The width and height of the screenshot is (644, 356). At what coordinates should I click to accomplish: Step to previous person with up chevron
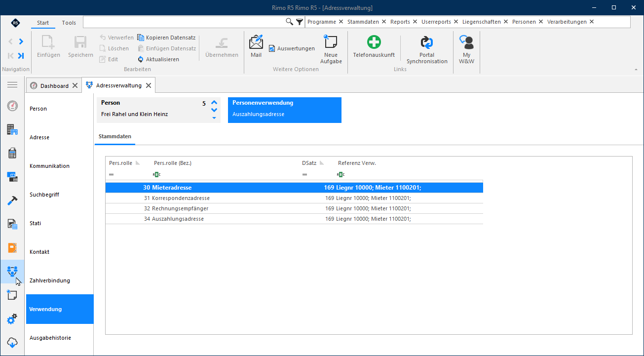214,103
